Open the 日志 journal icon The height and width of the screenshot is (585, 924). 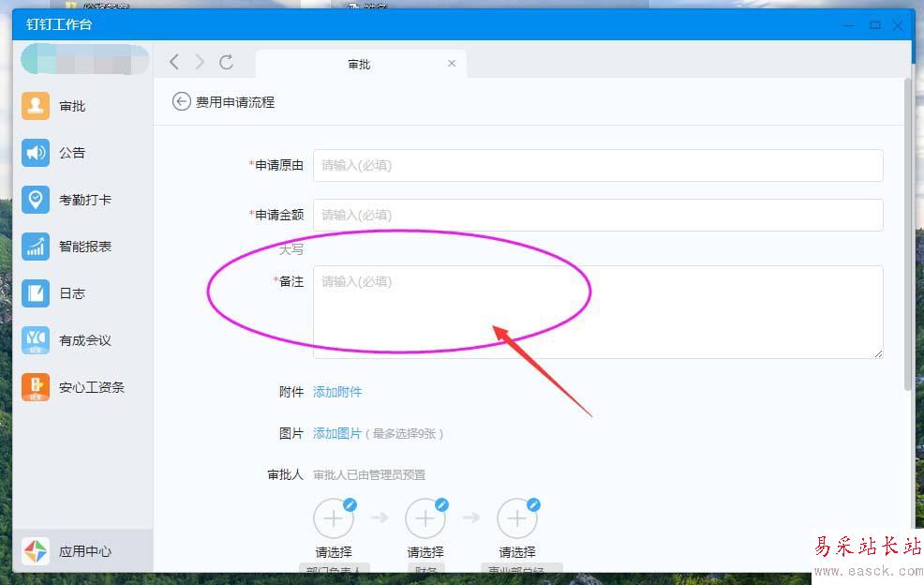[36, 293]
